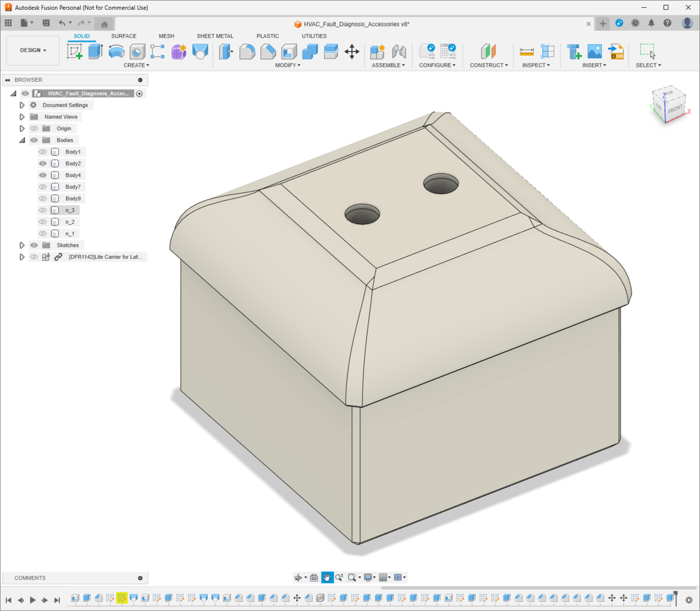The width and height of the screenshot is (700, 611).
Task: Collapse the Bodies folder
Action: tap(22, 141)
